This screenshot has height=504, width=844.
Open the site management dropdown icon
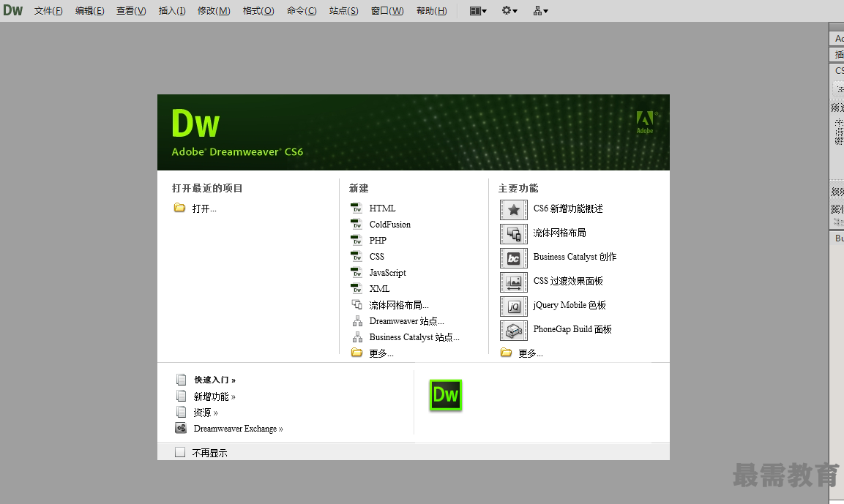pyautogui.click(x=540, y=11)
